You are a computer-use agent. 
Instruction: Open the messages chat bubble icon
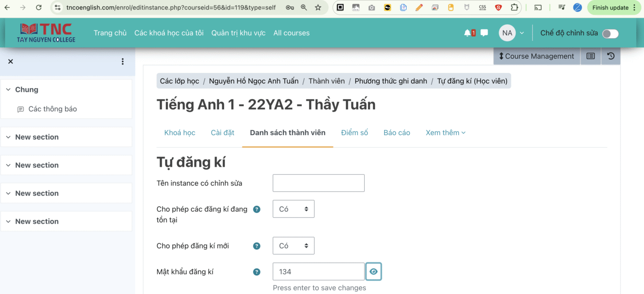point(484,33)
